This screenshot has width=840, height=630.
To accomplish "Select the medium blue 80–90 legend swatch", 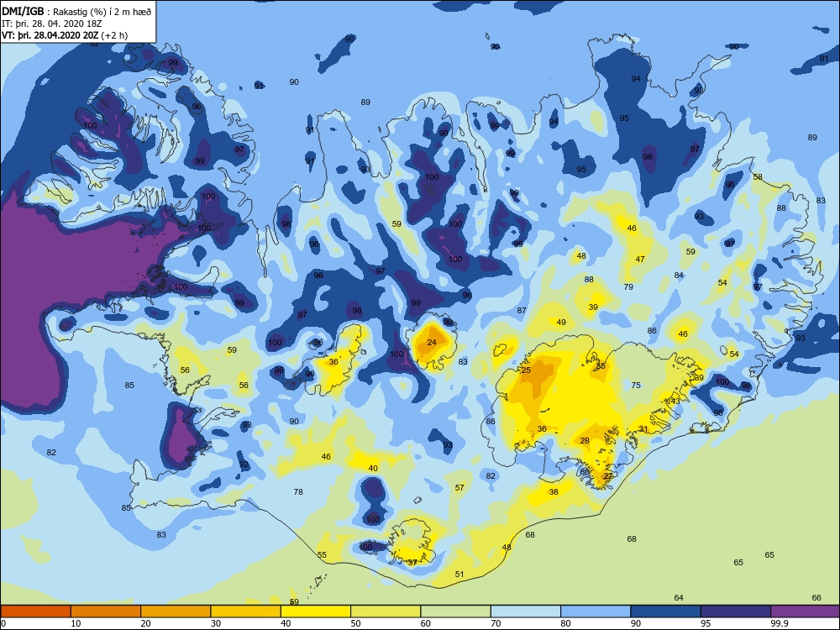I will coord(596,612).
